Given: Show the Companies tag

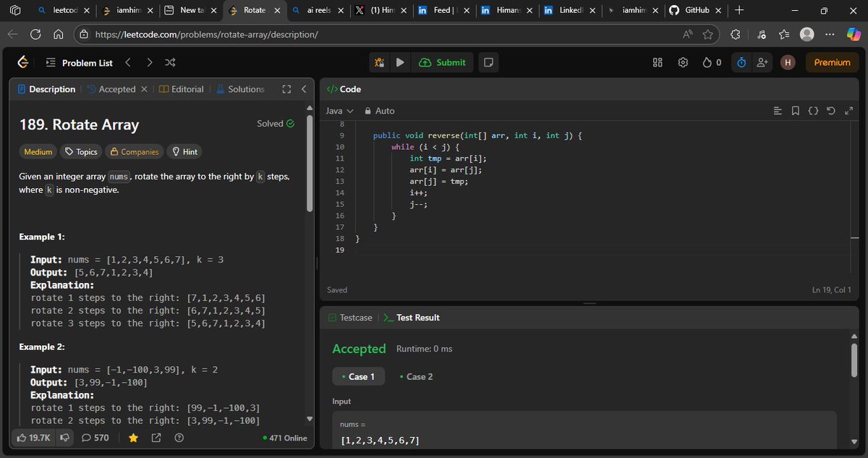Looking at the screenshot, I should [134, 152].
